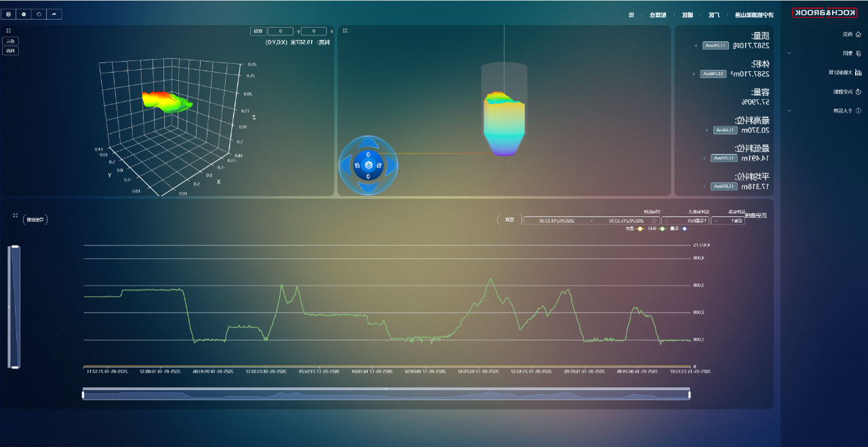
Task: Open the 设备1 device dropdown
Action: (728, 220)
